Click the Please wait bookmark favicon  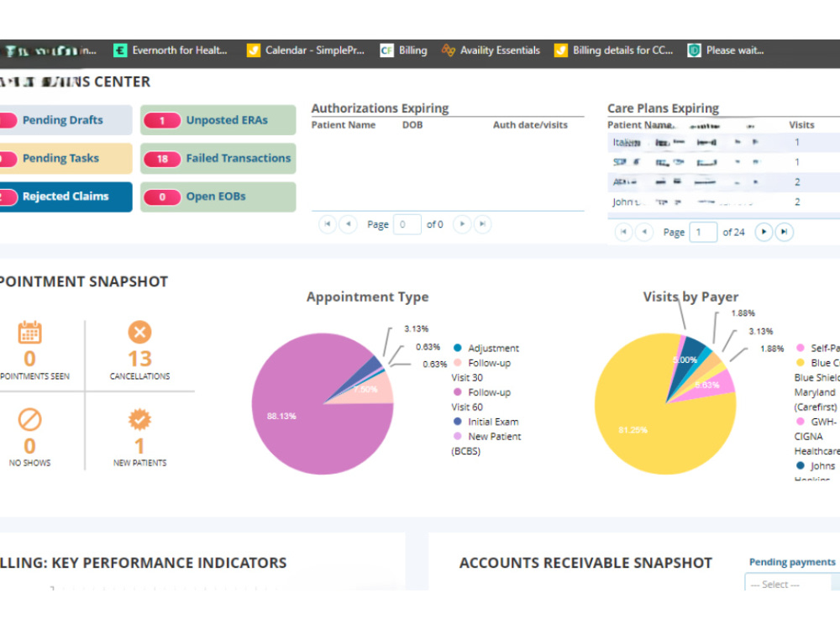[694, 50]
